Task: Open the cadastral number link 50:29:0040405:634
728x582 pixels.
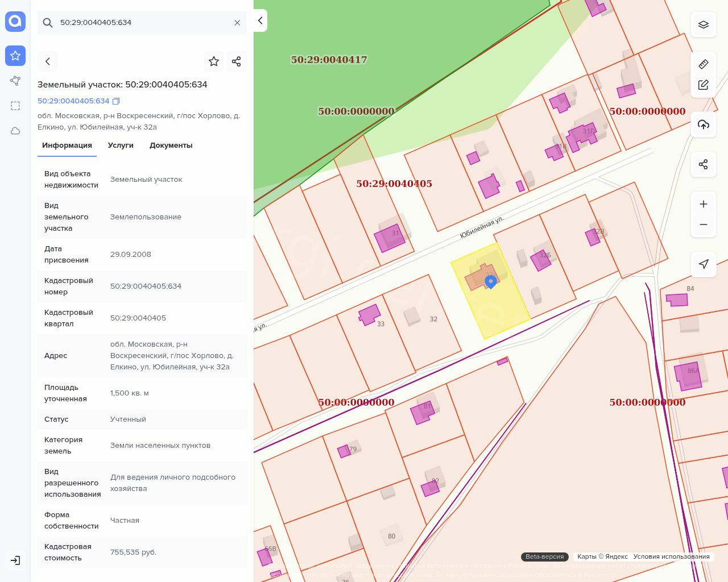Action: [73, 101]
